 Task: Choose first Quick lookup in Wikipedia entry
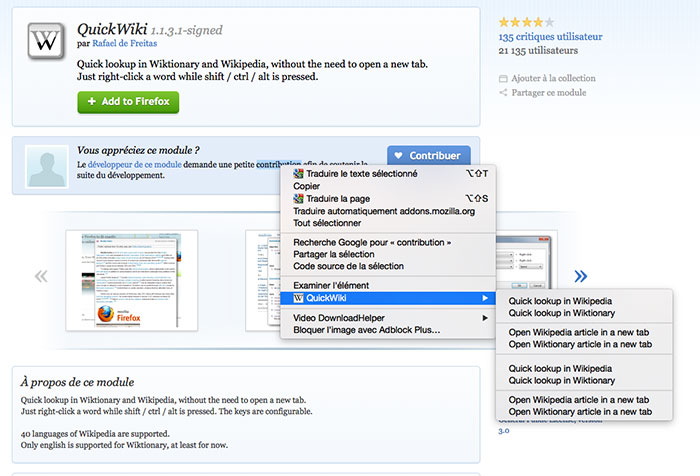[584, 301]
